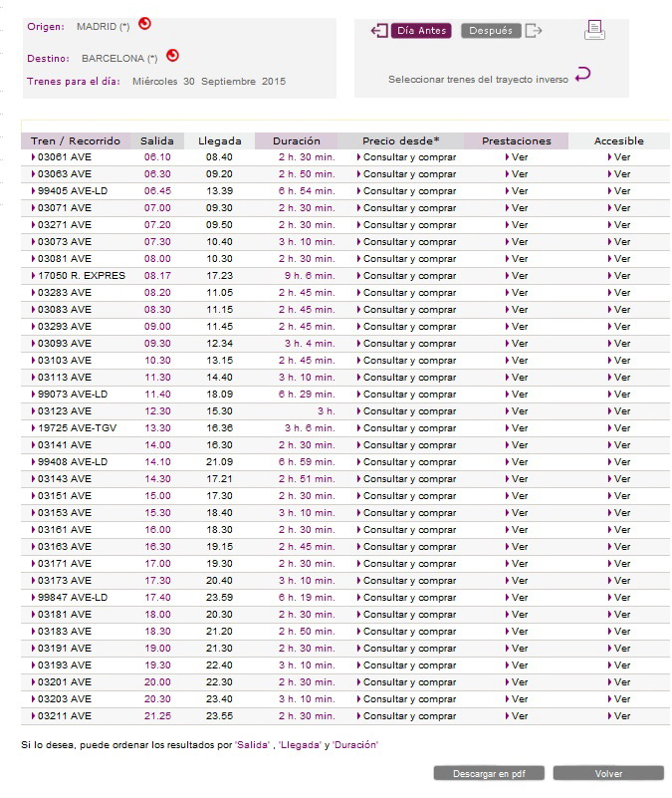Click the right arrow icon beside Después
This screenshot has width=672, height=798.
pyautogui.click(x=534, y=31)
